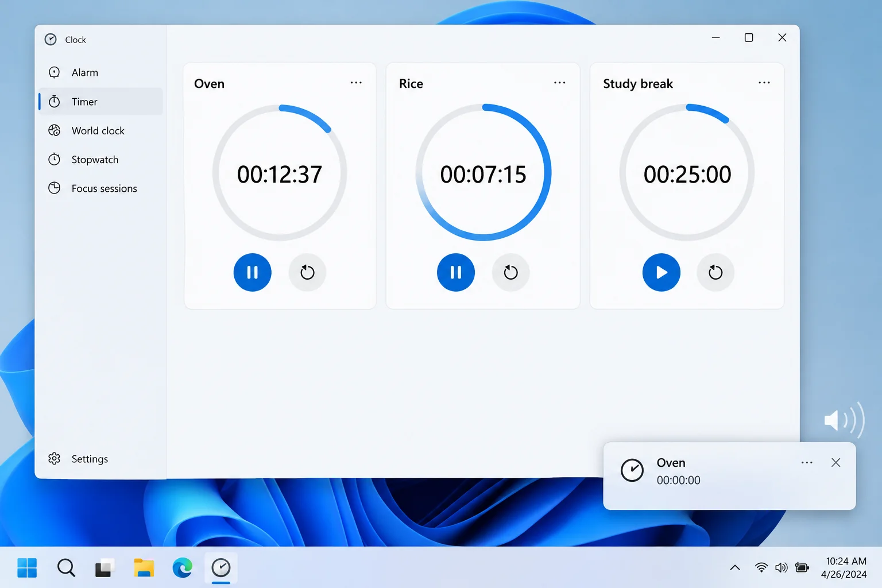Viewport: 882px width, 588px height.
Task: Click the Clock app taskbar icon
Action: point(221,568)
